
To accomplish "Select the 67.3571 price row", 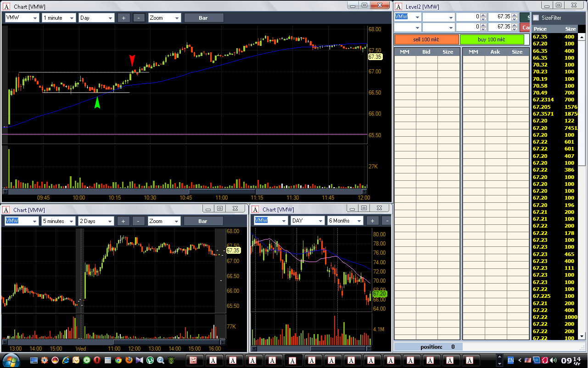I will (x=554, y=114).
